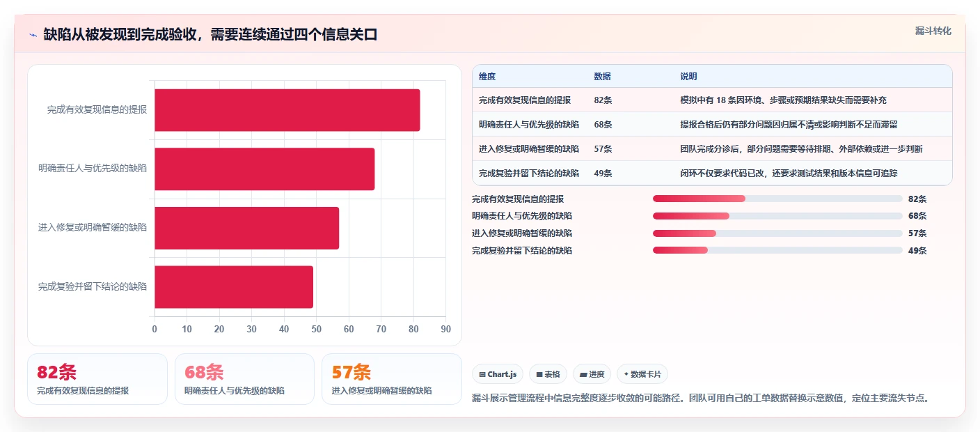Click the 说明 column header
980x432 pixels.
688,77
